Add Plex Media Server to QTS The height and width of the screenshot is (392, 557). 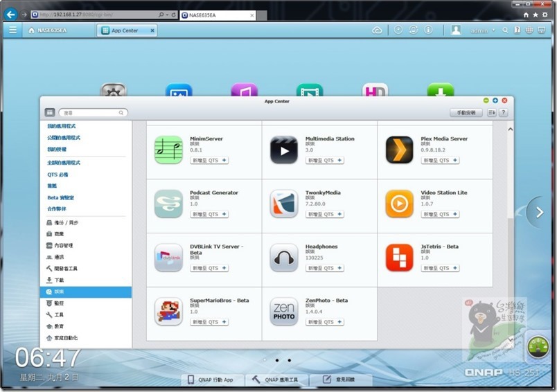[440, 161]
